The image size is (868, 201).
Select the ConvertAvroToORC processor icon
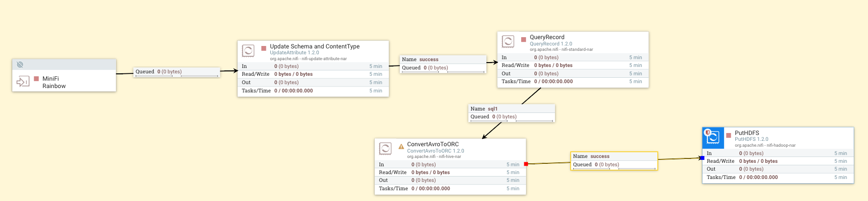pyautogui.click(x=386, y=149)
